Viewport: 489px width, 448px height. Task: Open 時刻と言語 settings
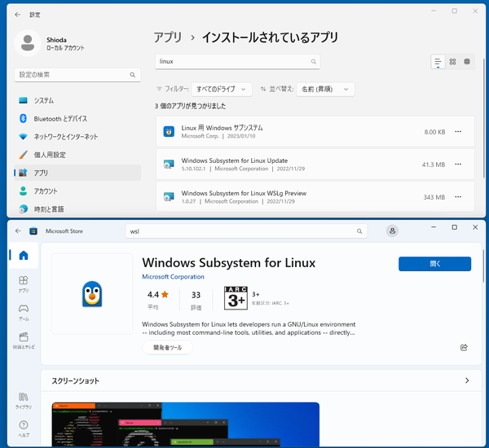[77, 209]
